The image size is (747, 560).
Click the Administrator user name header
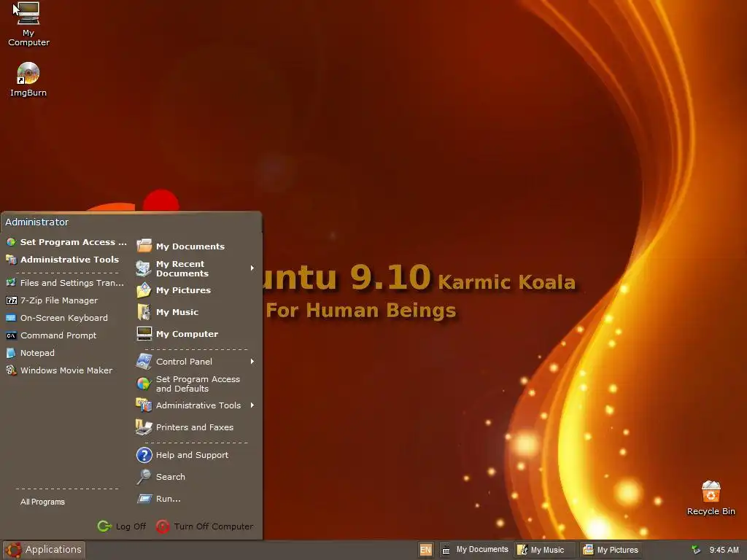coord(36,222)
